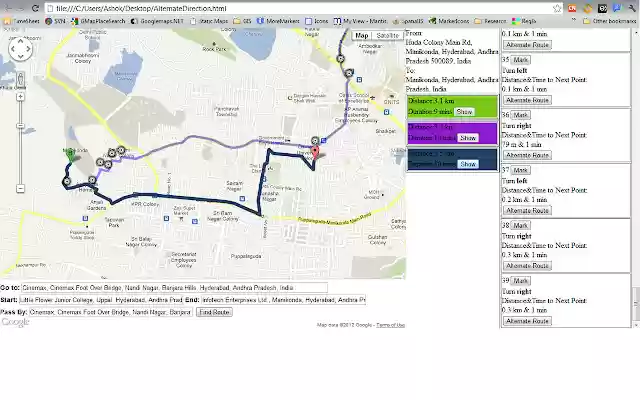The height and width of the screenshot is (400, 640).
Task: Show the green 3.1 km route
Action: pyautogui.click(x=464, y=111)
